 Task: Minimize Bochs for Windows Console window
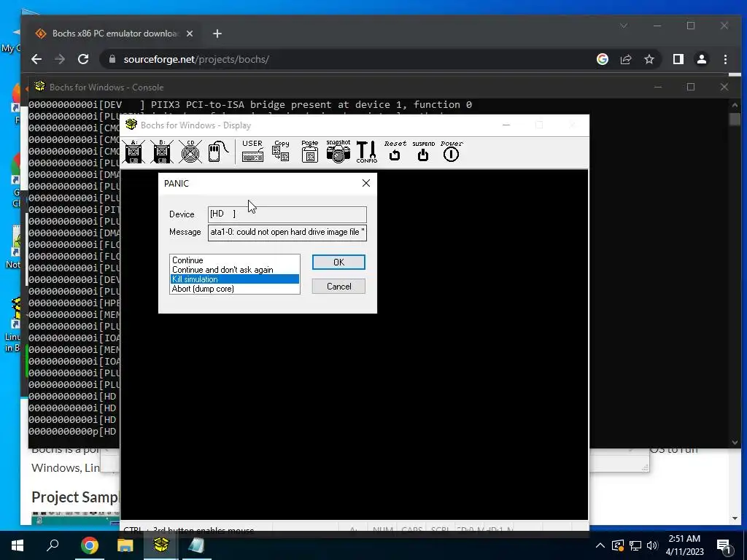click(658, 87)
